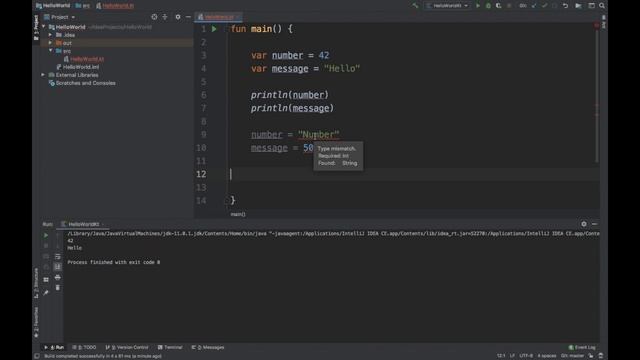The width and height of the screenshot is (640, 360).
Task: Click the UTF-8 encoding in status bar
Action: (x=526, y=356)
